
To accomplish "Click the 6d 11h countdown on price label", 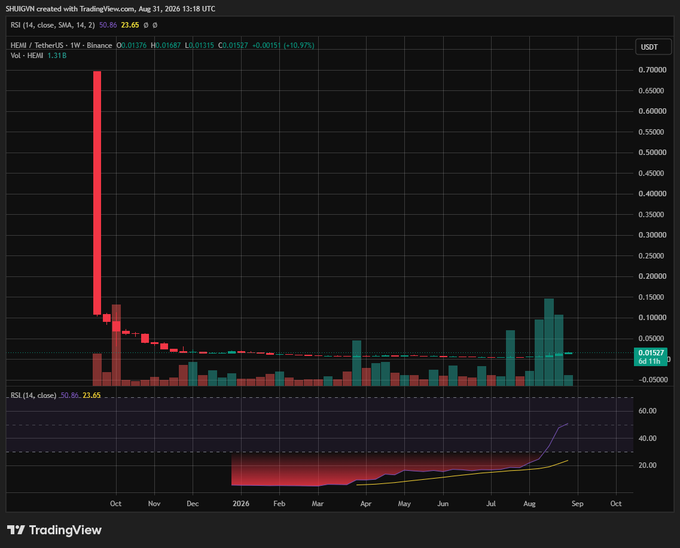I will pyautogui.click(x=649, y=362).
